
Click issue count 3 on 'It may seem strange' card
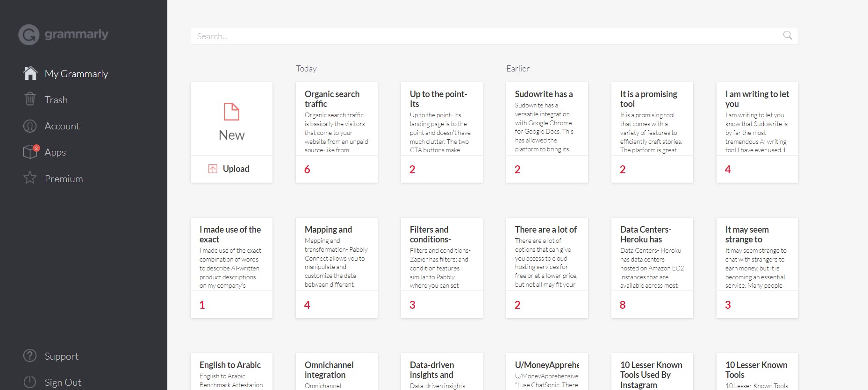[x=728, y=305]
